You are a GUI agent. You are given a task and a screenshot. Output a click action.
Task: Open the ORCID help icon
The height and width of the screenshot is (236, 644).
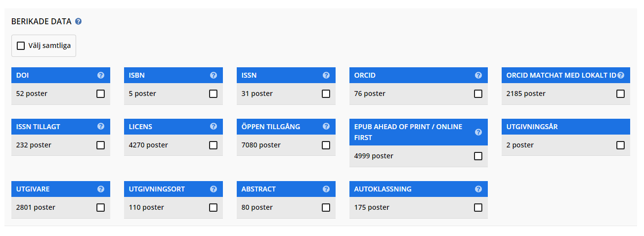pyautogui.click(x=478, y=75)
